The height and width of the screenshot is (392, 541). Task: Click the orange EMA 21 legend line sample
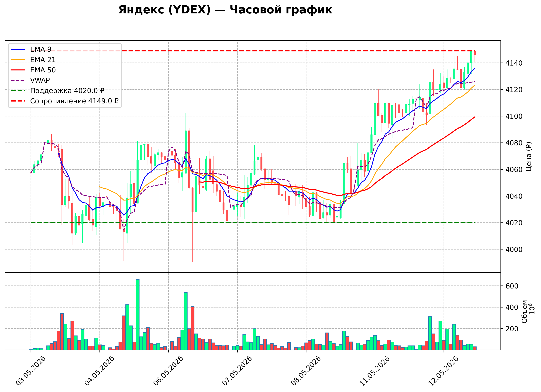pyautogui.click(x=18, y=60)
